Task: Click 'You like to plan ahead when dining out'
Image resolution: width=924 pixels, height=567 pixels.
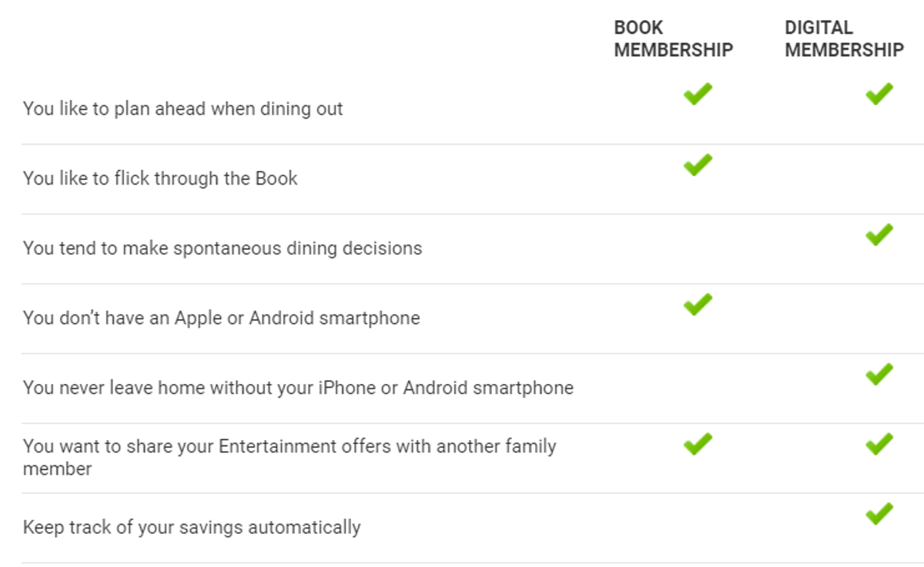Action: tap(182, 108)
